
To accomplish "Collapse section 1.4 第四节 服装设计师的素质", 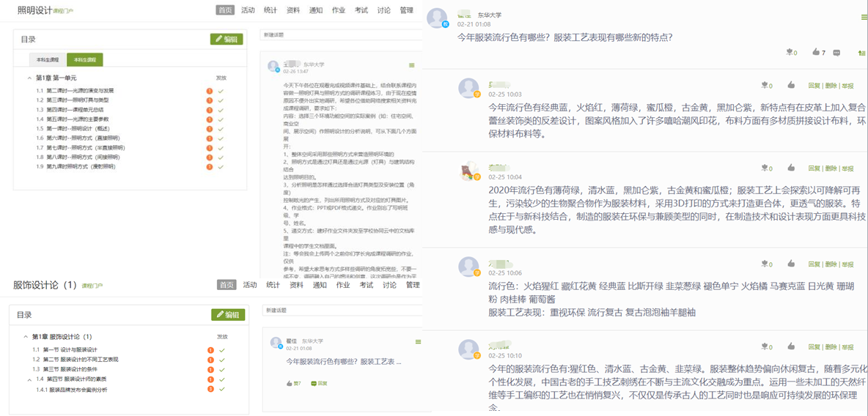I will pyautogui.click(x=30, y=379).
